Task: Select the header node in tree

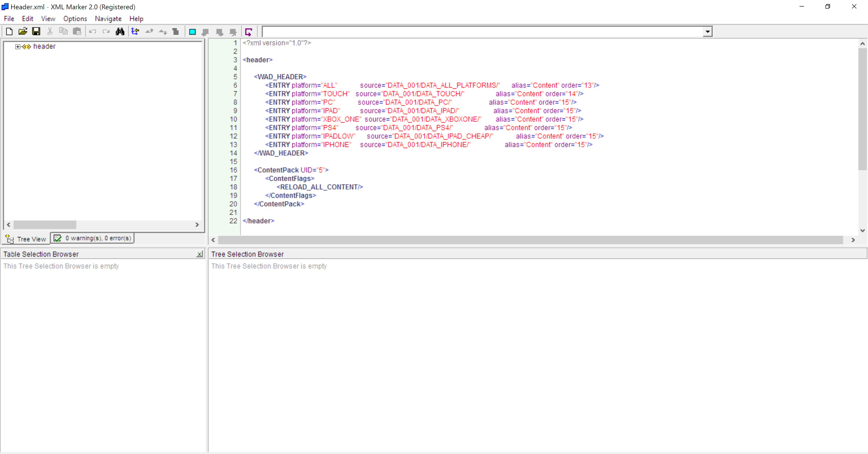Action: [44, 47]
